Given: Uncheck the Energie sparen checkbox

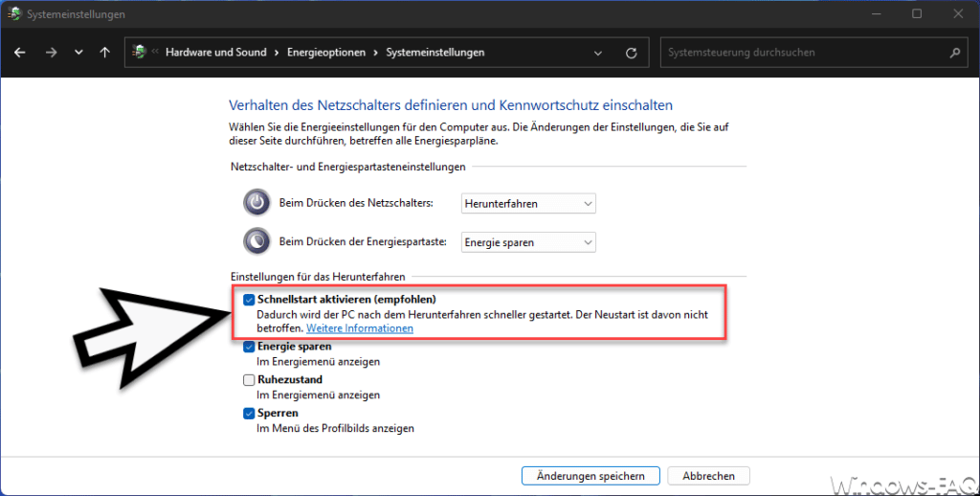Looking at the screenshot, I should tap(249, 347).
